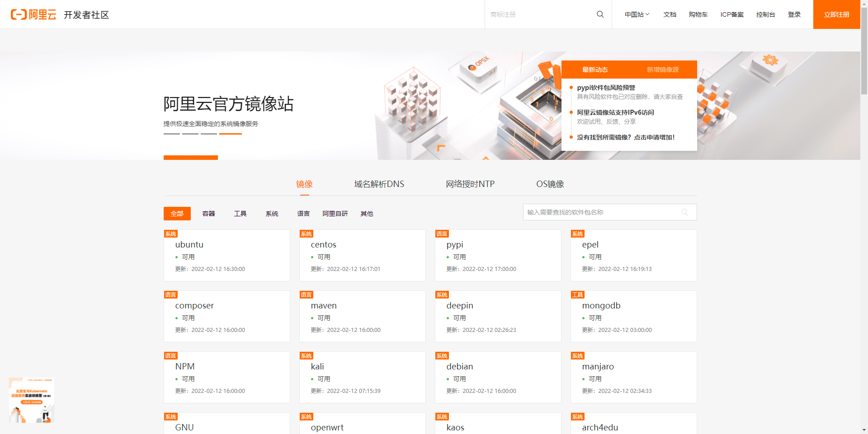Open the NPM mirror card
The width and height of the screenshot is (868, 434).
227,377
